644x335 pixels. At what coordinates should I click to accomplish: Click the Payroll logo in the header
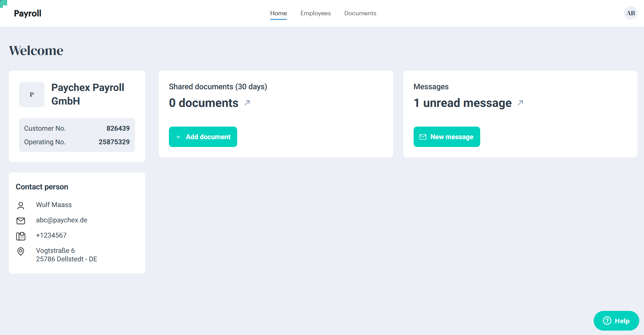(x=28, y=13)
